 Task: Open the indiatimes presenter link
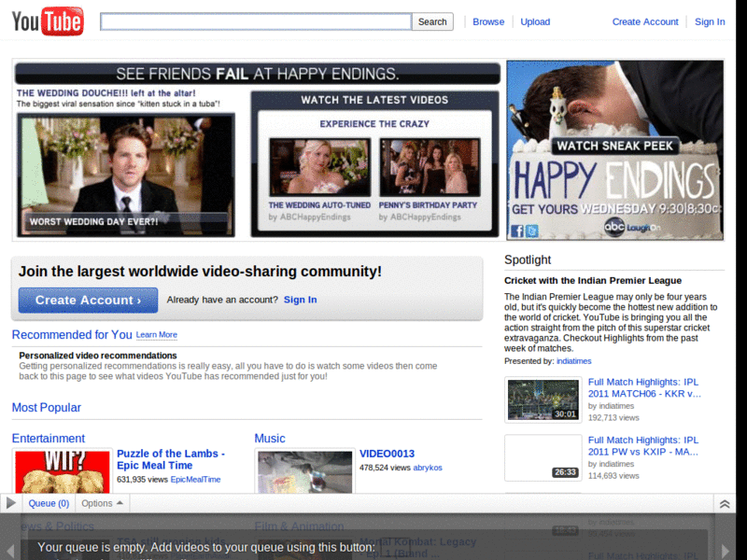pos(573,361)
